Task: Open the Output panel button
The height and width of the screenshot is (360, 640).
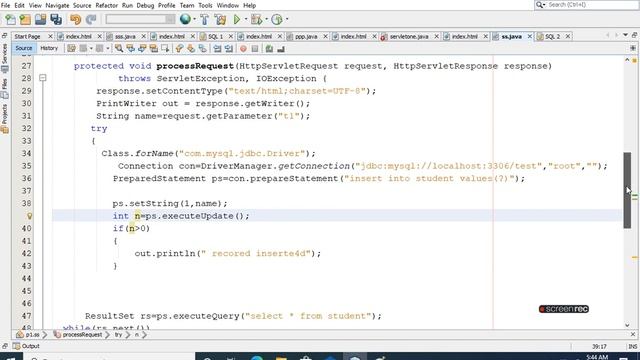Action: pyautogui.click(x=26, y=346)
